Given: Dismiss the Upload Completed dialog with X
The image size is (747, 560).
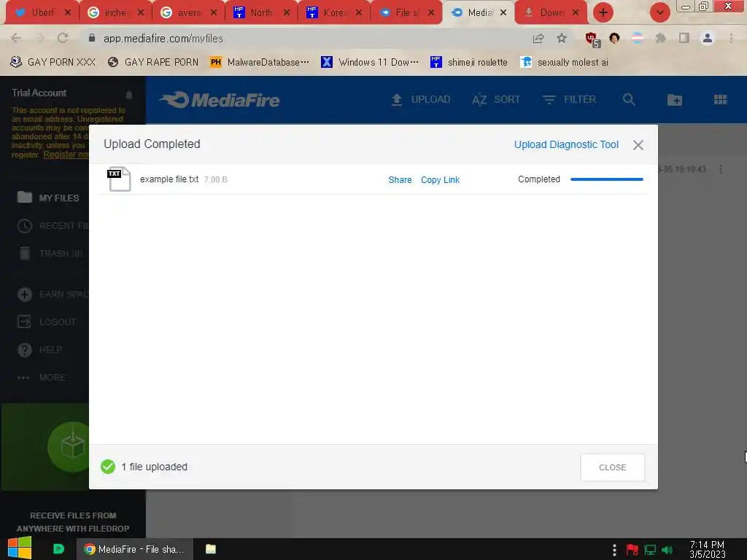Looking at the screenshot, I should tap(638, 145).
